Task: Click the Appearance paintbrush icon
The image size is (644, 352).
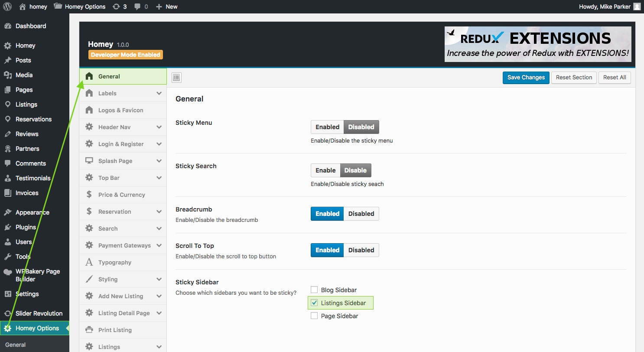Action: pos(7,212)
